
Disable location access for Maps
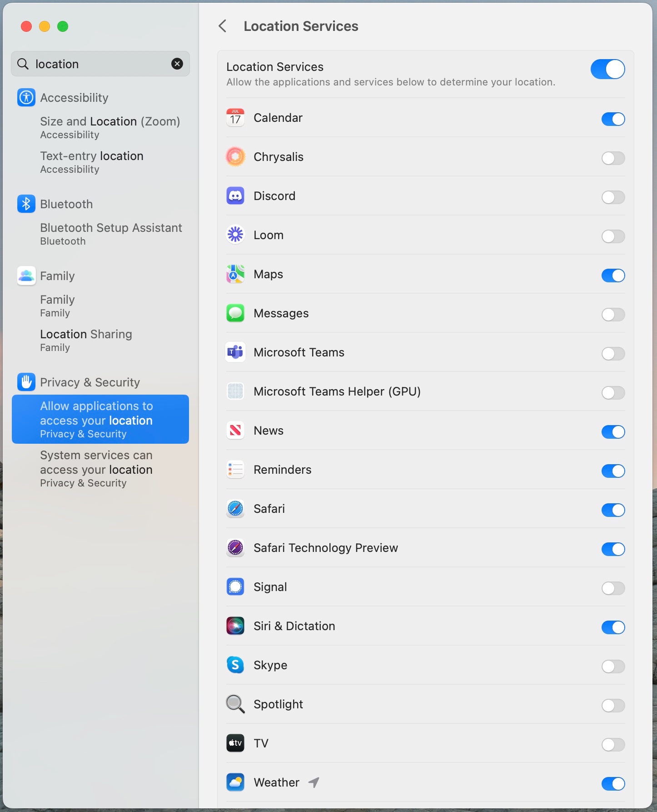613,276
